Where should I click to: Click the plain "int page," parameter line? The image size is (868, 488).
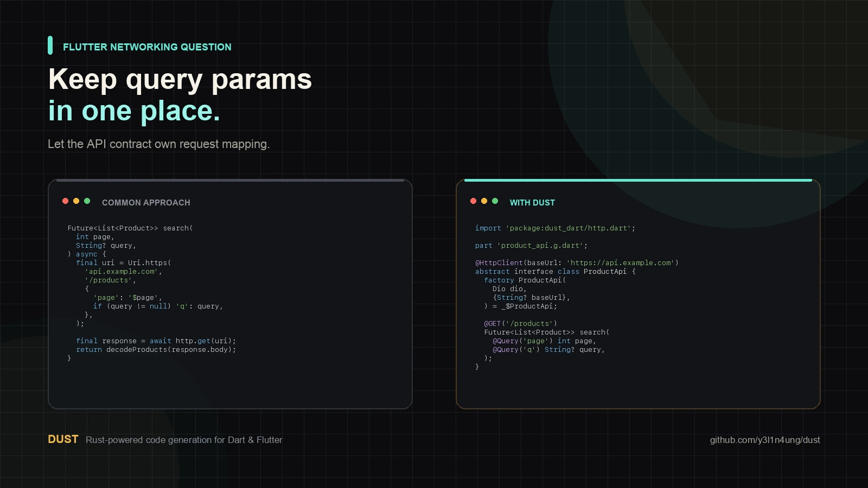95,237
